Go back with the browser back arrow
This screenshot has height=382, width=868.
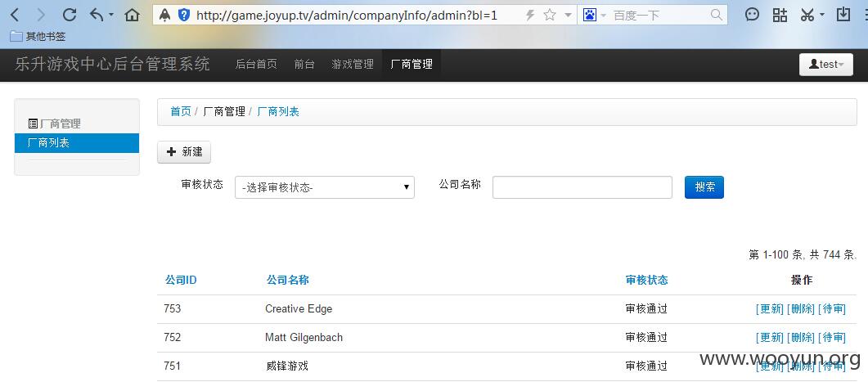(x=15, y=15)
